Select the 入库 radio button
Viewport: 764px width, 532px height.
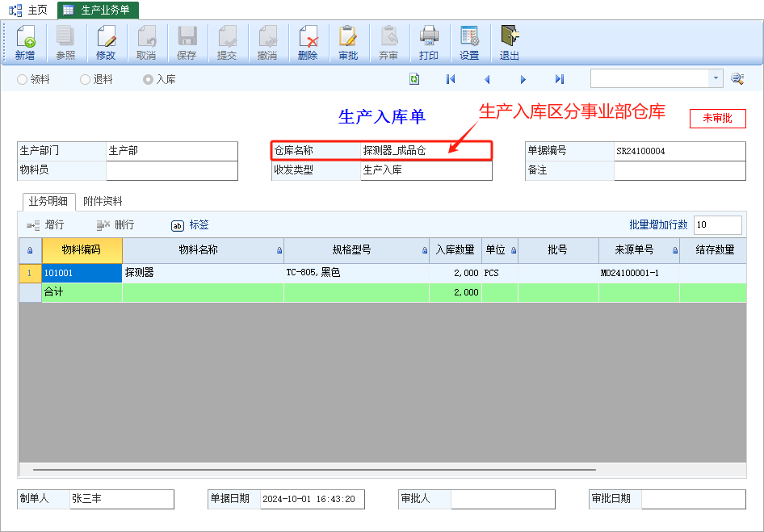tap(148, 80)
